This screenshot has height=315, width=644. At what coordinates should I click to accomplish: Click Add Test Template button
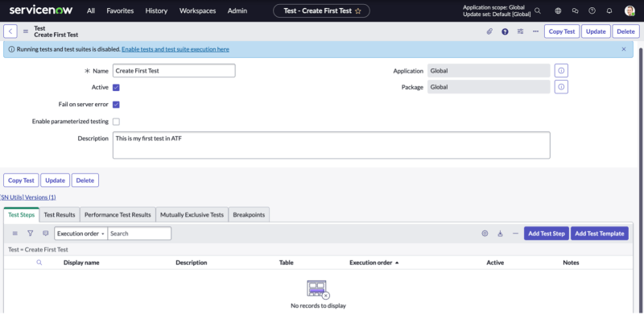point(599,234)
